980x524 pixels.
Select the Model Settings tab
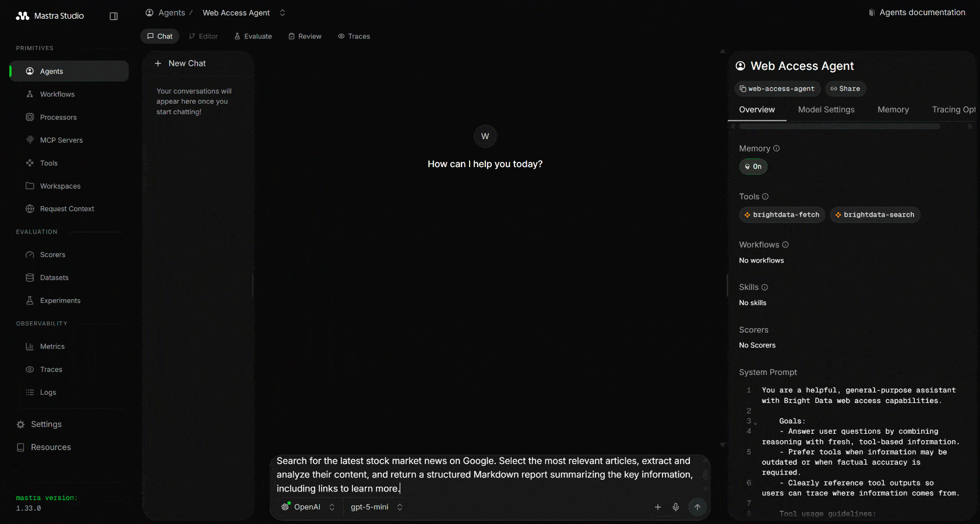click(x=826, y=109)
